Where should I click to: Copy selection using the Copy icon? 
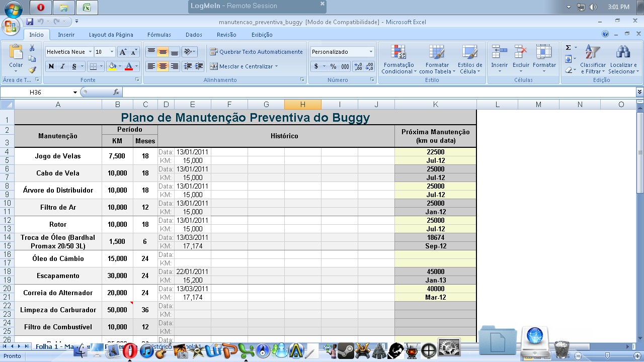(32, 59)
